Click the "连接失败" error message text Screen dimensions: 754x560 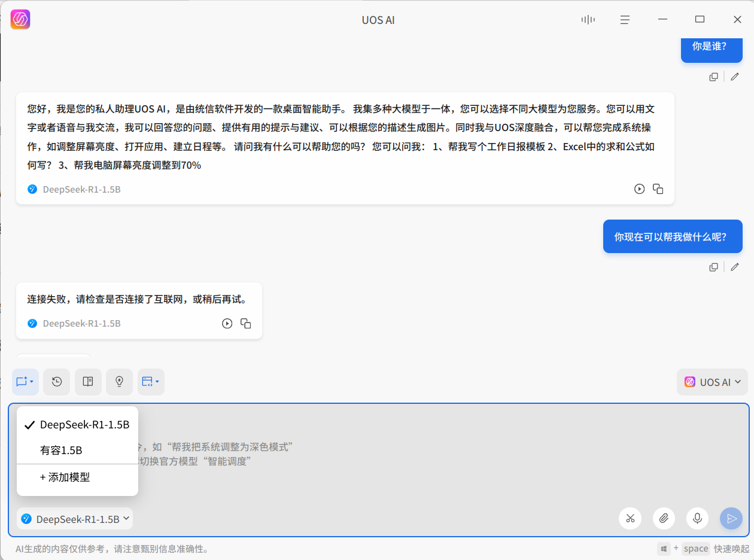pos(136,299)
